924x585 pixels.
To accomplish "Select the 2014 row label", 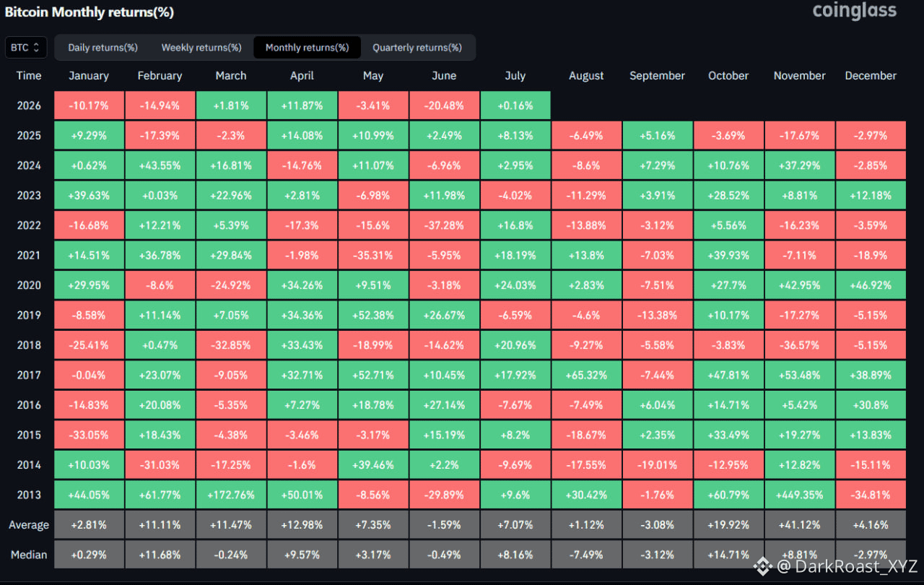I will [x=29, y=465].
